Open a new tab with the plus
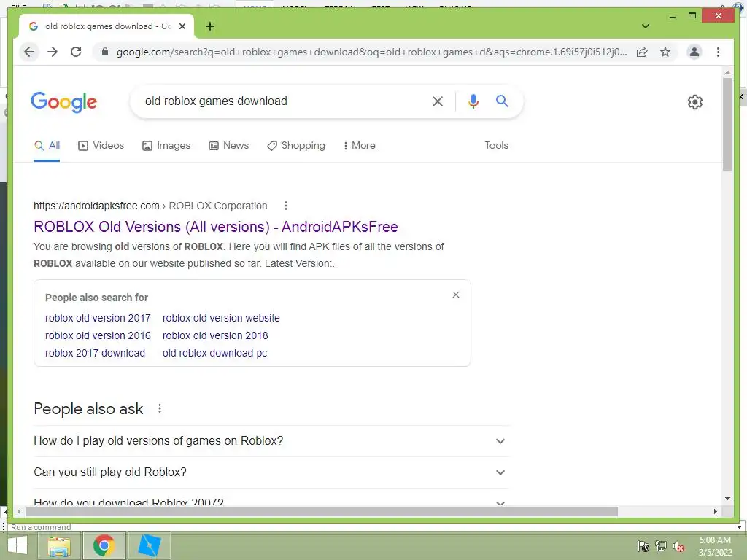 [x=210, y=26]
